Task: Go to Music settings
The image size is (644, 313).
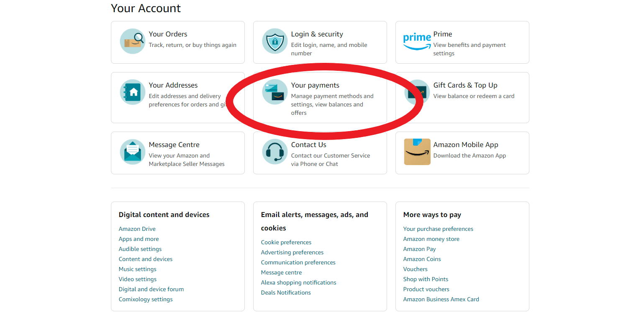Action: point(137,269)
